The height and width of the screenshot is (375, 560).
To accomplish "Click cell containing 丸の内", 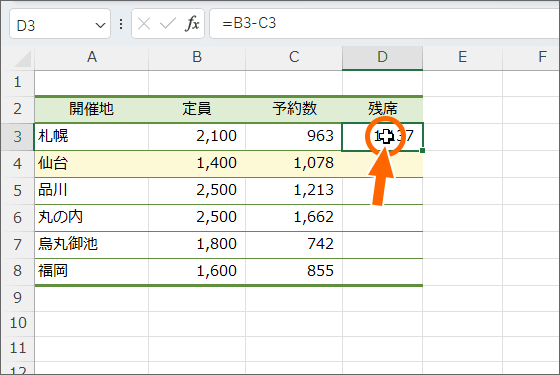I will tap(91, 218).
